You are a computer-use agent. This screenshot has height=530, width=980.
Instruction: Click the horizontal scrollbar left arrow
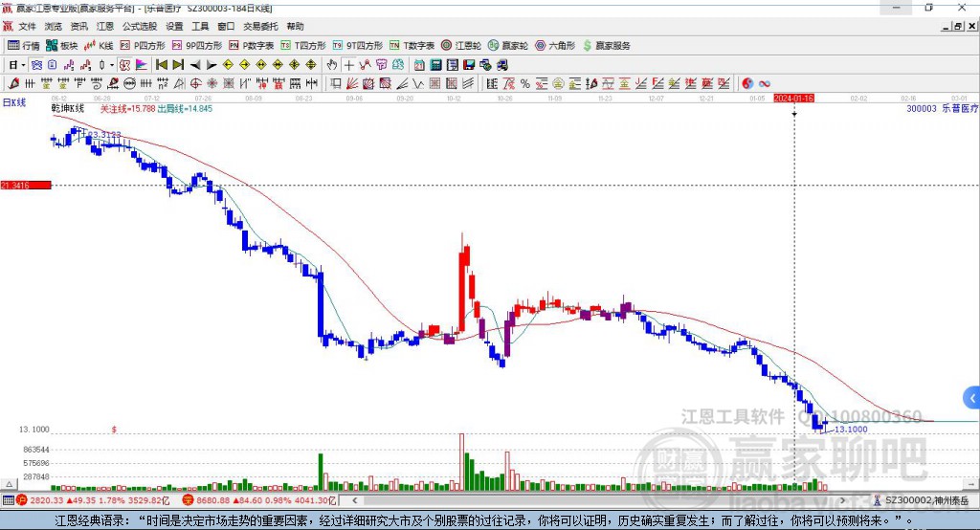(x=354, y=500)
